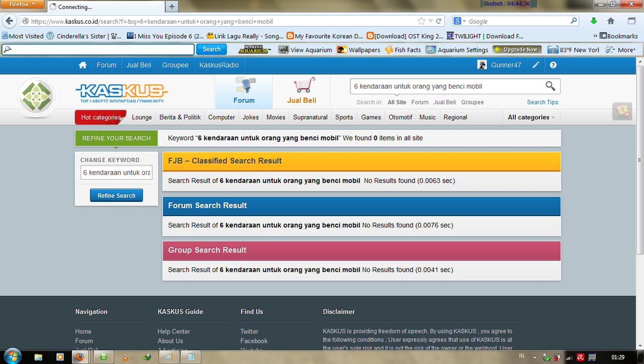This screenshot has height=364, width=644.
Task: Open Berita & Politik category
Action: pos(180,117)
